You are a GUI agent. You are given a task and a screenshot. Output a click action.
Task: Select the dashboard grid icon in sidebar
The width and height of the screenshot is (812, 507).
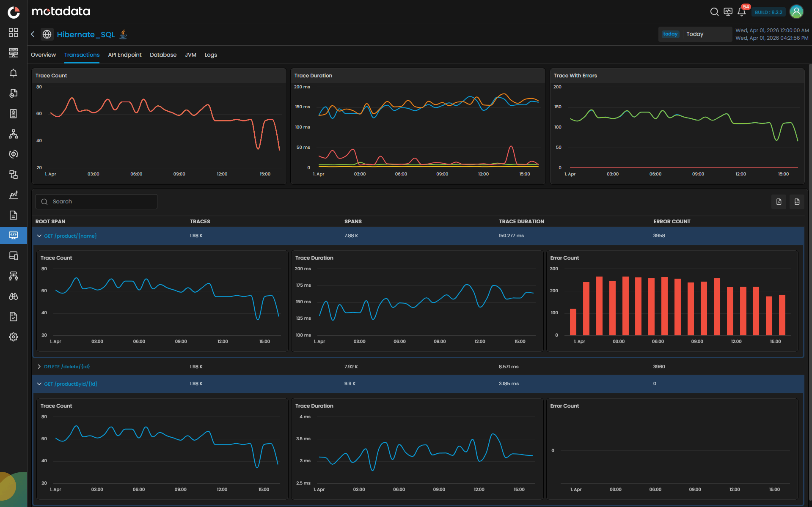(14, 32)
